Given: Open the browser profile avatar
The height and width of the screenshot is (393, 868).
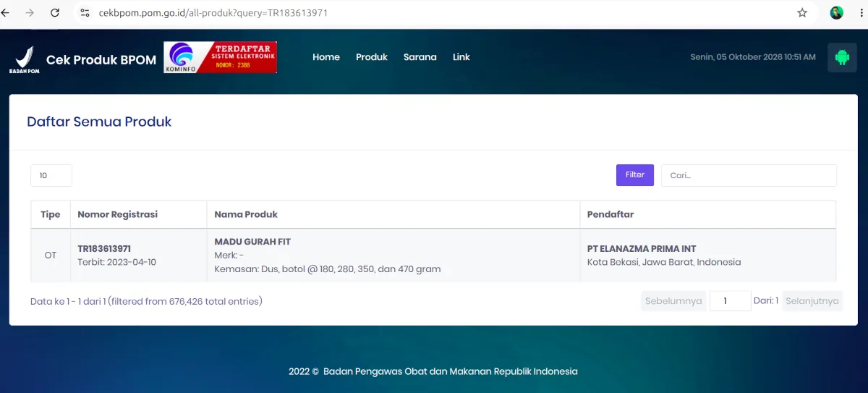Looking at the screenshot, I should (x=837, y=13).
